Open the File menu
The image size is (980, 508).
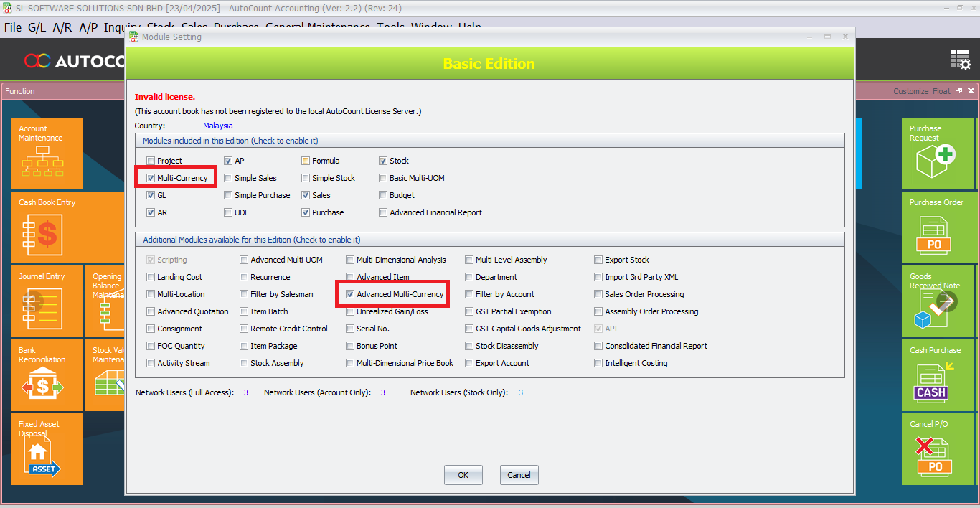tap(13, 27)
